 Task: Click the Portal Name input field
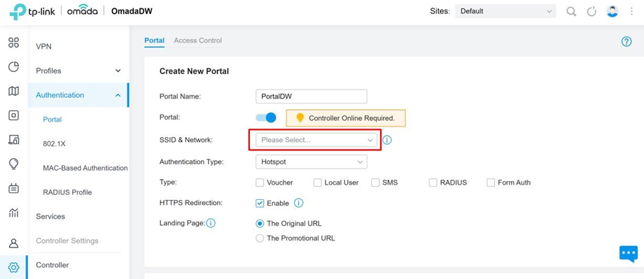pyautogui.click(x=311, y=96)
